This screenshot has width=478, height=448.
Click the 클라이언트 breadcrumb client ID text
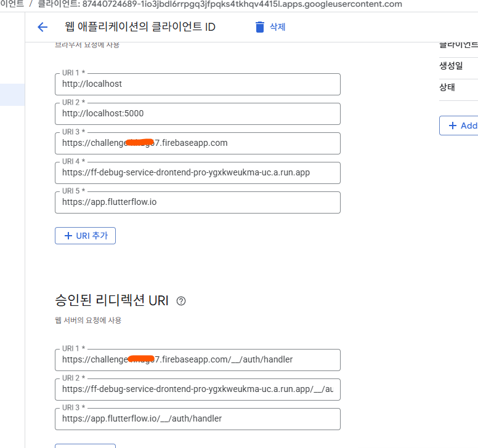click(220, 4)
